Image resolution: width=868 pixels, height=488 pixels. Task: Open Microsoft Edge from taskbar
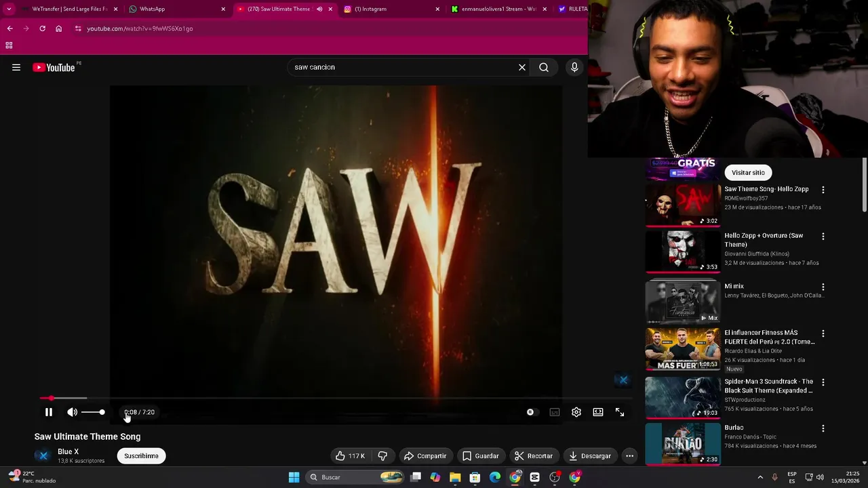pyautogui.click(x=495, y=477)
